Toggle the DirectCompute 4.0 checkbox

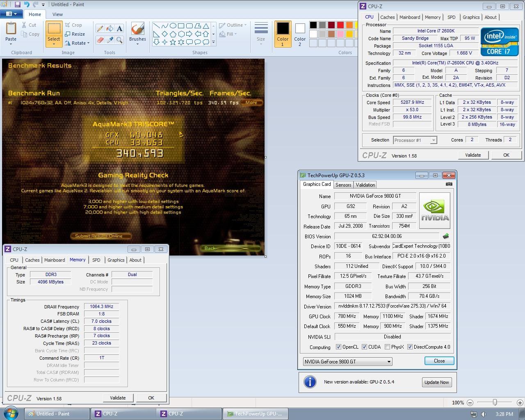(410, 347)
